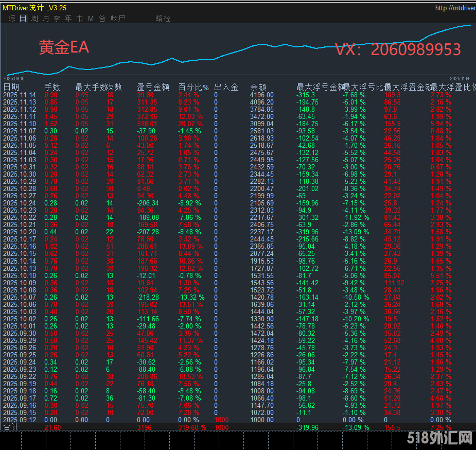Click the 巾 toolbar icon
476x450 pixels.
click(80, 18)
